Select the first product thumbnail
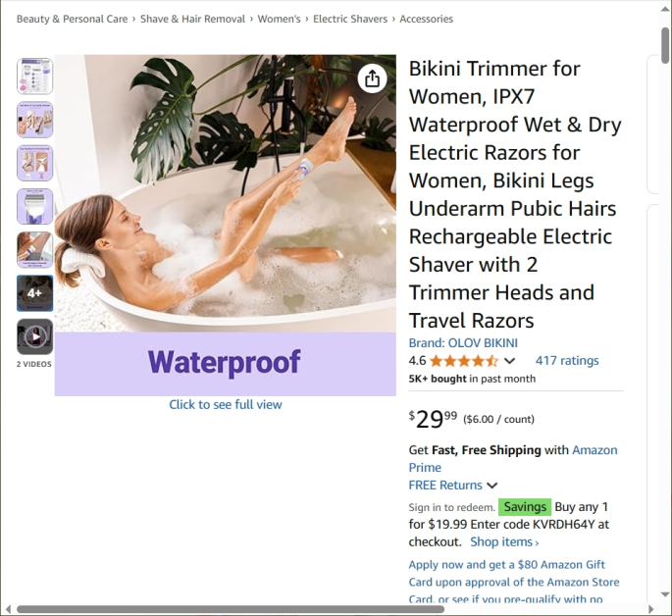 point(34,77)
